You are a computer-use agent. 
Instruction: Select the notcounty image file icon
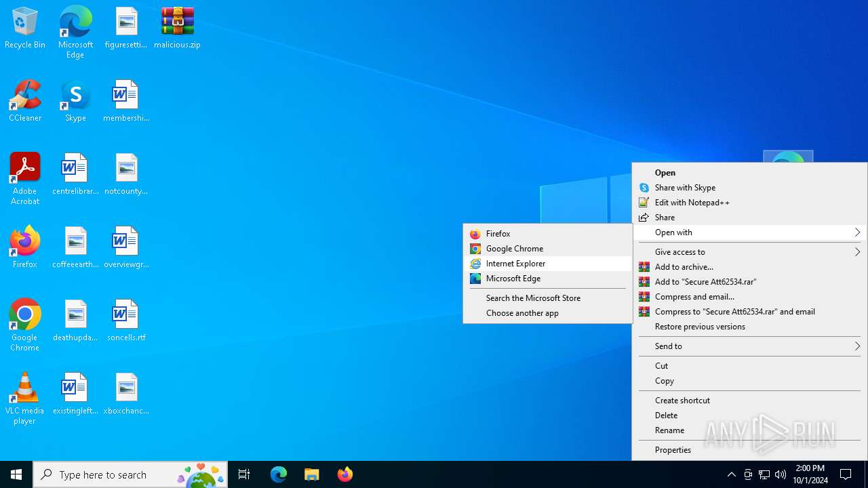126,175
